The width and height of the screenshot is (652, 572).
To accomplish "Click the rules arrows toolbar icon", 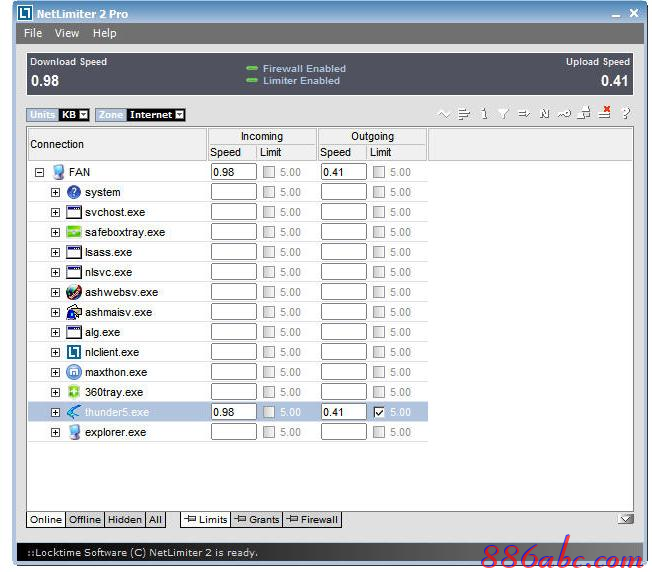I will pos(524,113).
